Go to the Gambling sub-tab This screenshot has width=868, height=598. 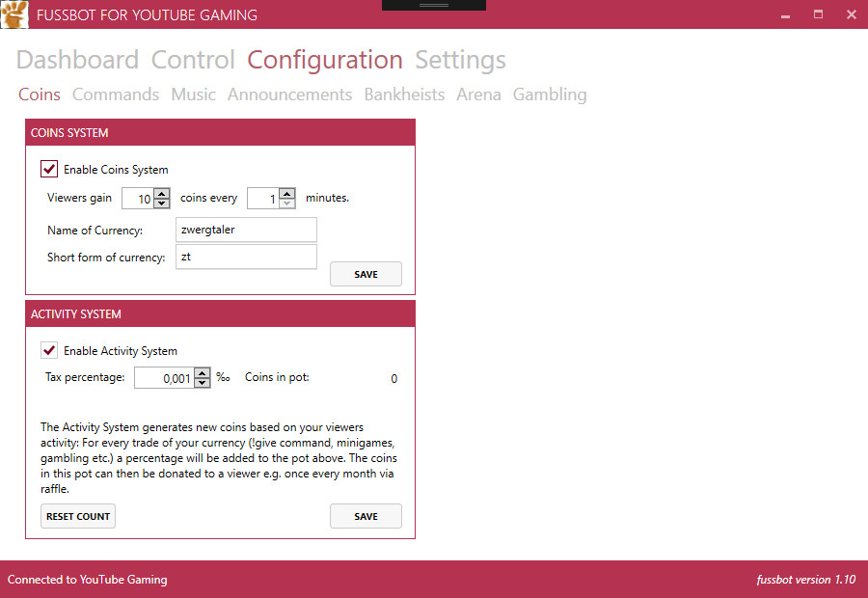550,95
